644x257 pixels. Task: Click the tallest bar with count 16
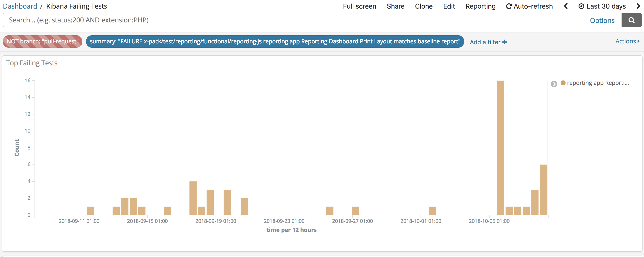tap(500, 148)
